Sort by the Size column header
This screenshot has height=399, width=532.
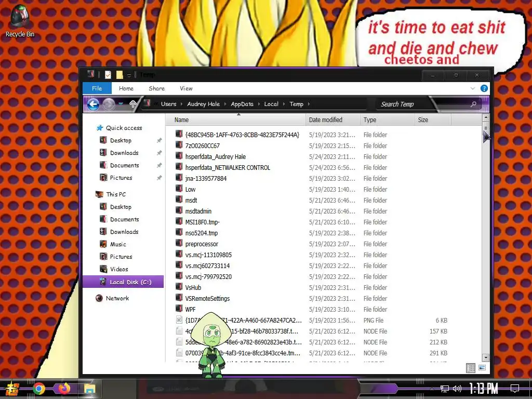click(433, 120)
